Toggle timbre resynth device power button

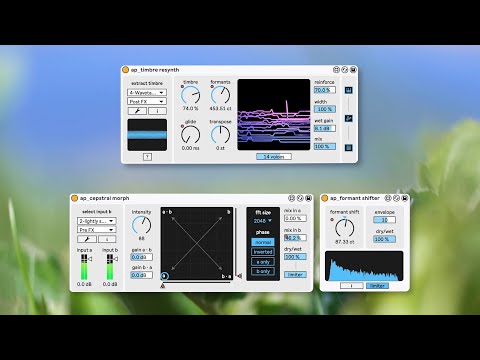coord(125,70)
